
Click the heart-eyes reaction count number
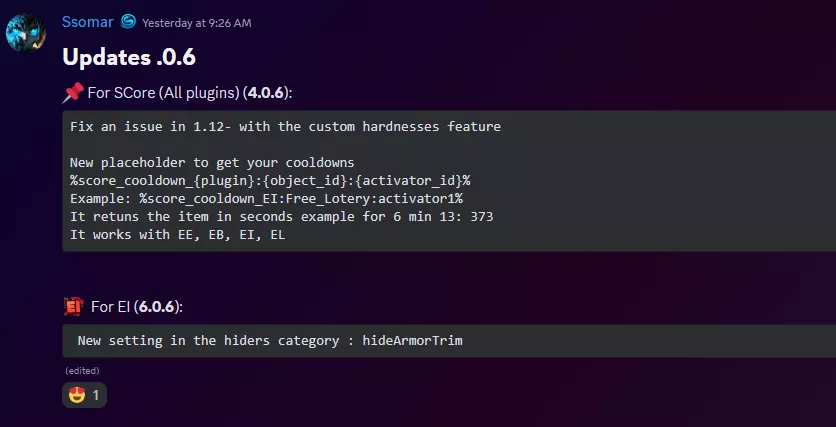click(x=96, y=395)
